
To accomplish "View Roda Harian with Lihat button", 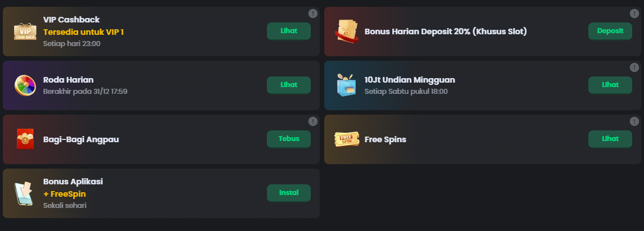I will tap(289, 85).
